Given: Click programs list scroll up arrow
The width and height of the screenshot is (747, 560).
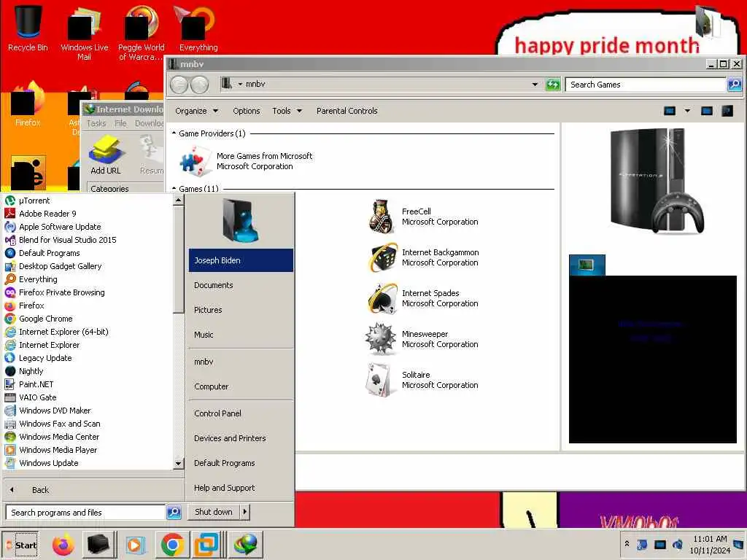Looking at the screenshot, I should coord(179,201).
